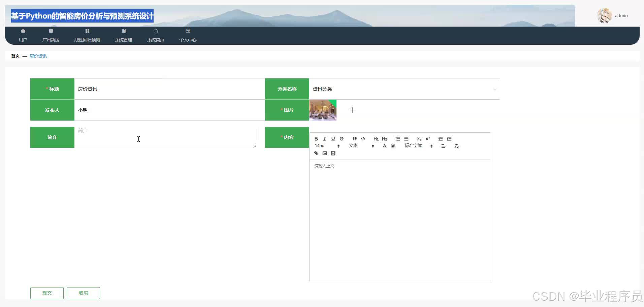This screenshot has height=307, width=644.
Task: Expand the 分类名称 资讯分类 select box
Action: coord(404,89)
